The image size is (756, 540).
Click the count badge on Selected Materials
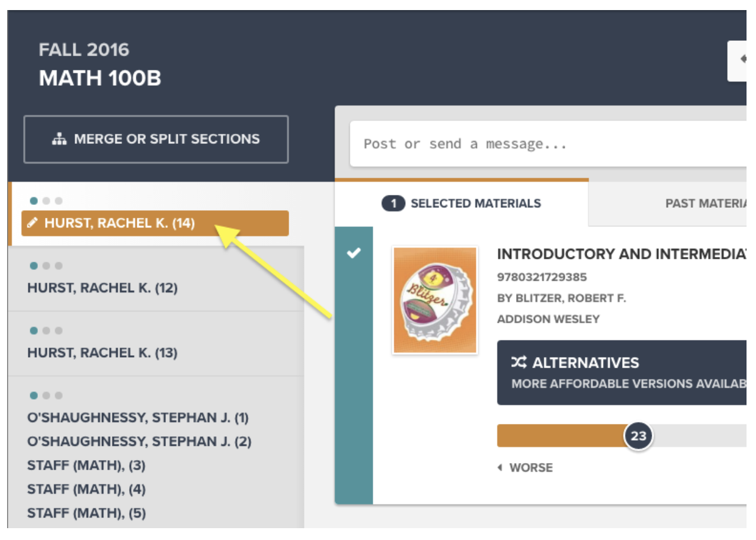pos(393,204)
